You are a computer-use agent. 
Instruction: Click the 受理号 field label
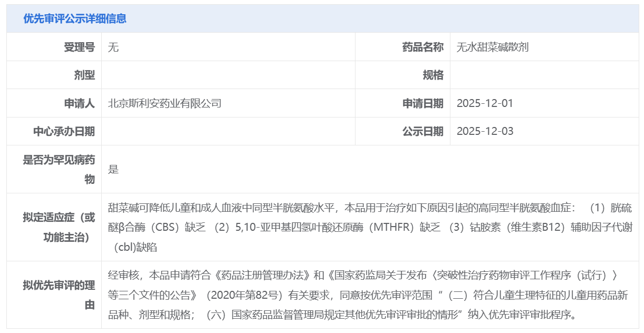point(79,47)
